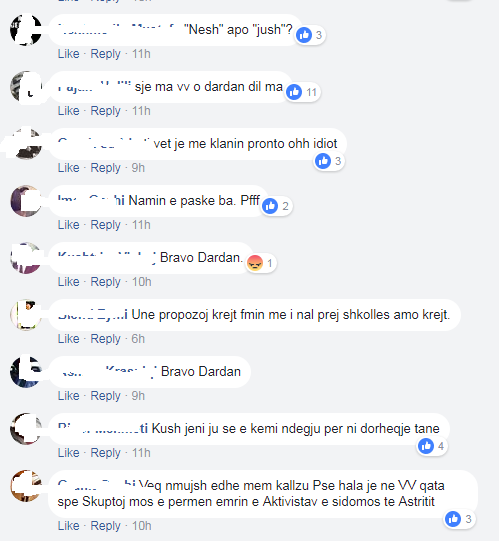Reply to "Namin e paske ba. Pfff" comment
The height and width of the screenshot is (541, 499).
point(106,225)
